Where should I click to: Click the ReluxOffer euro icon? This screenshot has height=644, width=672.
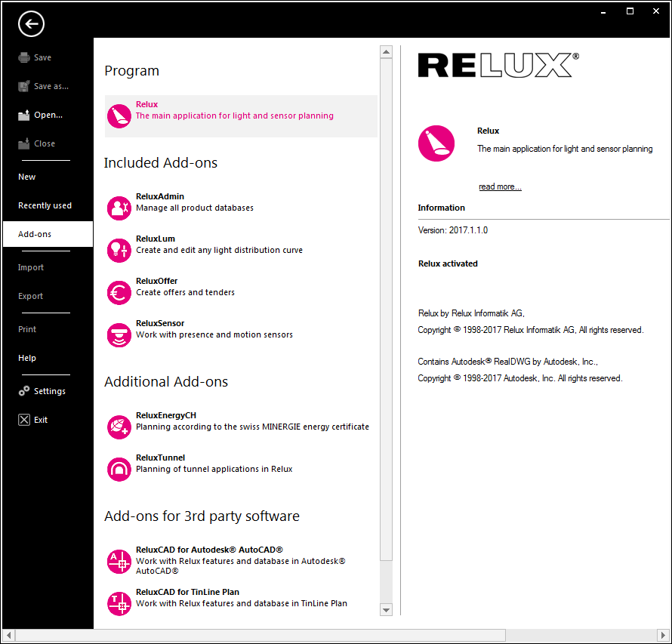point(119,293)
